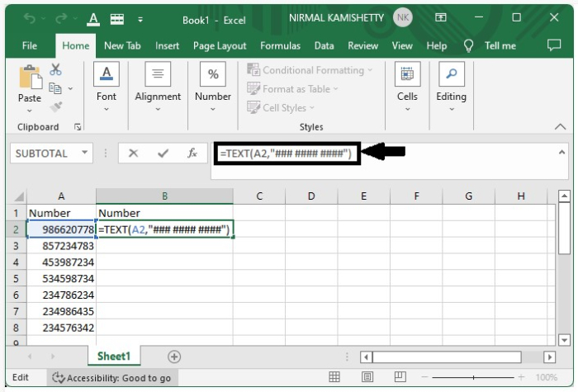Click horizontal scrollbar right arrow

[549, 357]
